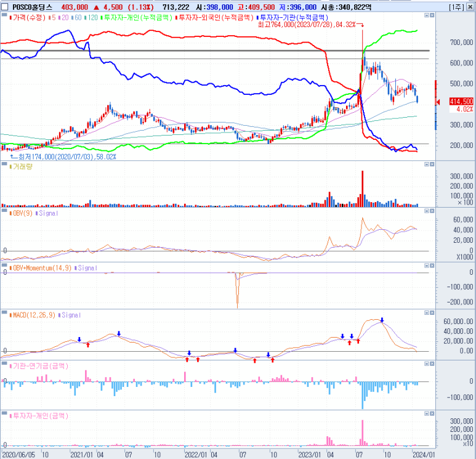Click the MACD pane's handle icon

pyautogui.click(x=4, y=312)
